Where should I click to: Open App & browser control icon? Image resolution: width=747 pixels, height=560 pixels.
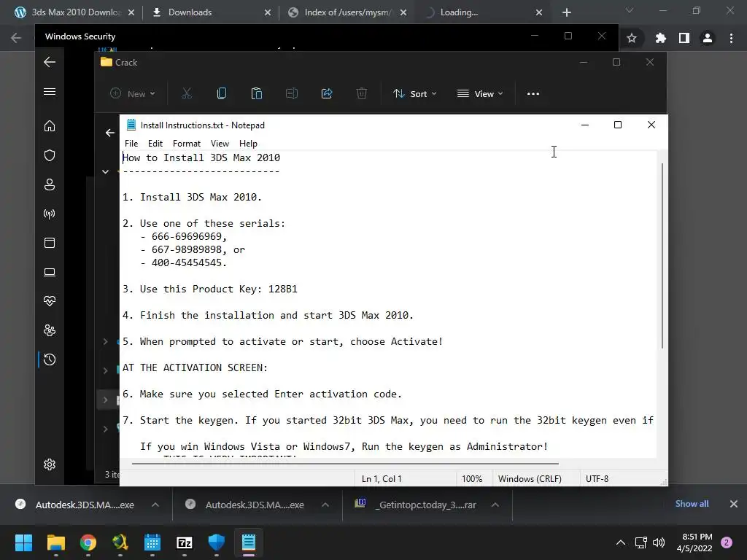point(50,243)
